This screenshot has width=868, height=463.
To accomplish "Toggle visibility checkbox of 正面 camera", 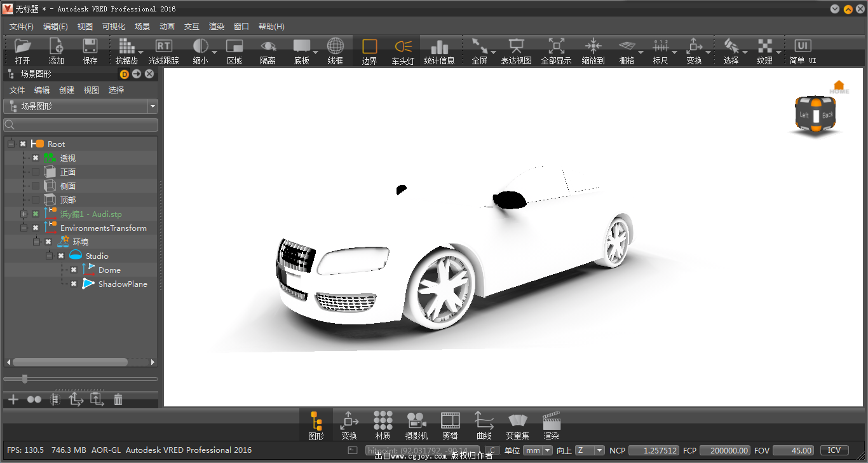I will point(36,172).
